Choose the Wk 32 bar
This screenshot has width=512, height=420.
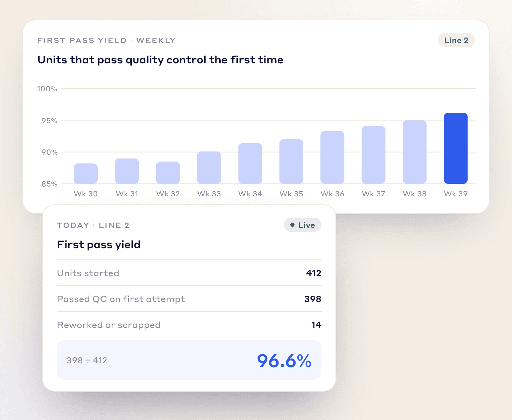(x=168, y=173)
